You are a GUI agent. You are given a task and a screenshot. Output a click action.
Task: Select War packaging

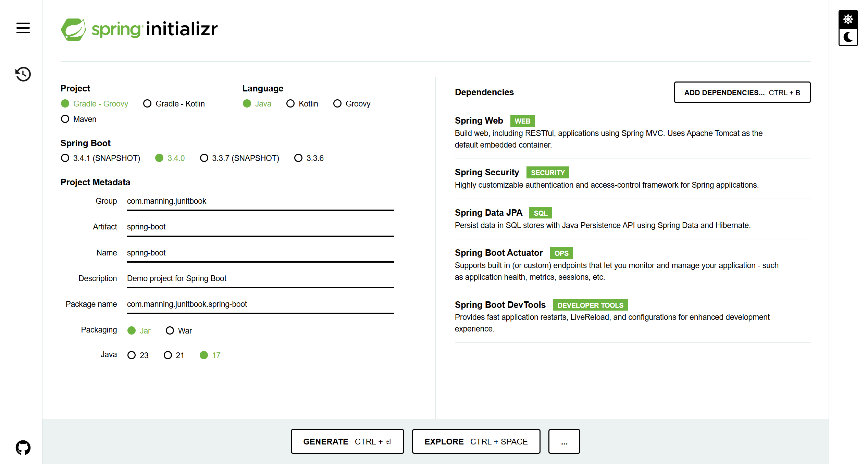point(179,331)
